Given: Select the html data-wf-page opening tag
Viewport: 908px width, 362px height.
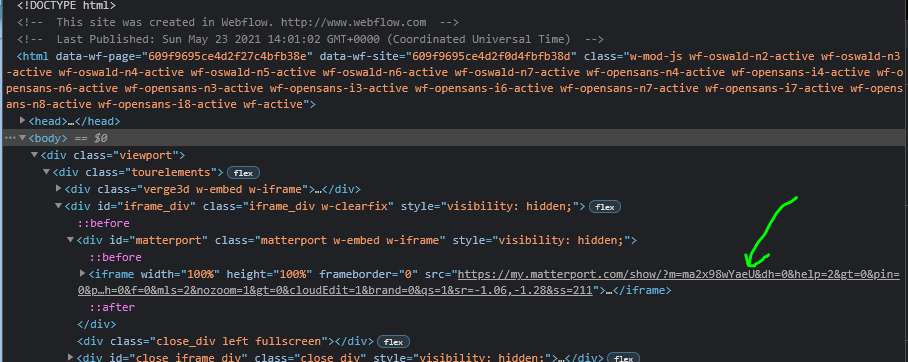Looking at the screenshot, I should pyautogui.click(x=454, y=81).
